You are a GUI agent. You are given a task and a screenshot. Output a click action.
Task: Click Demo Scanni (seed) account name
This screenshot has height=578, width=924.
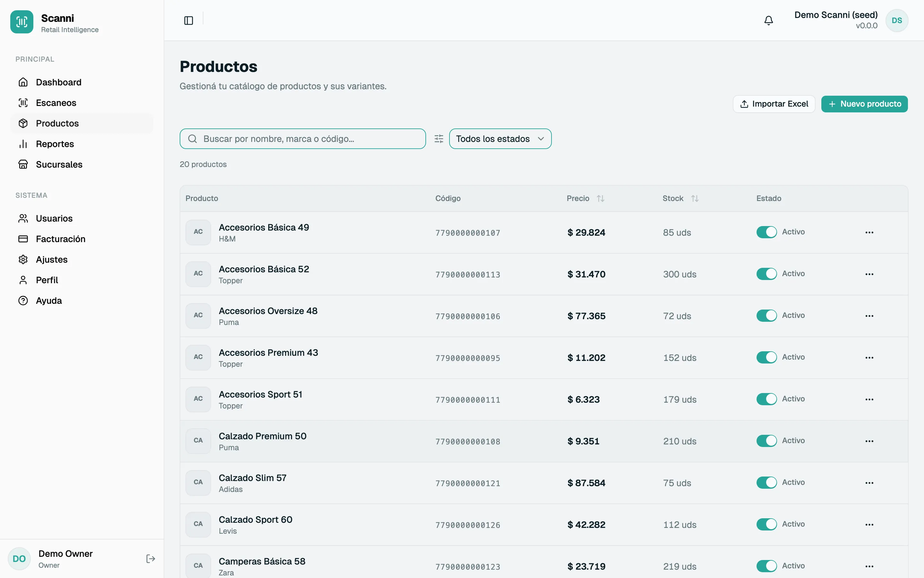coord(836,15)
